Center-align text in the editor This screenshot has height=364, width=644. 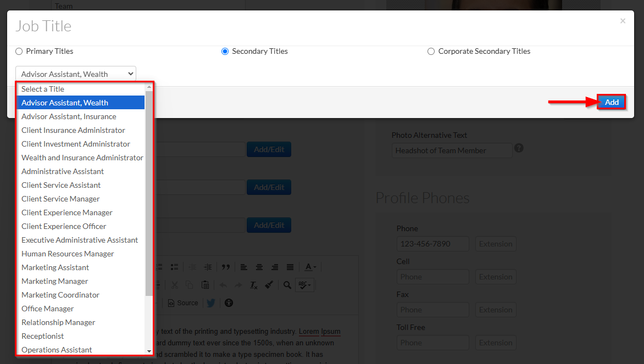259,267
